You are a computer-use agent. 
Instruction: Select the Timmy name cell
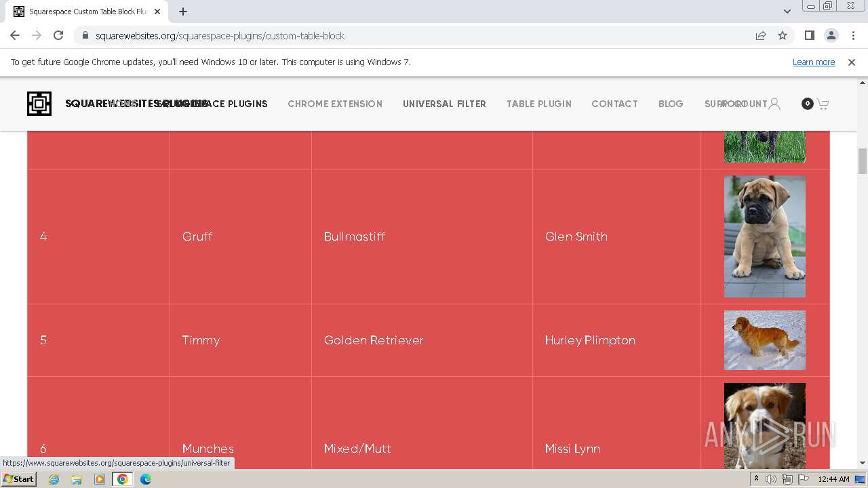(x=241, y=340)
